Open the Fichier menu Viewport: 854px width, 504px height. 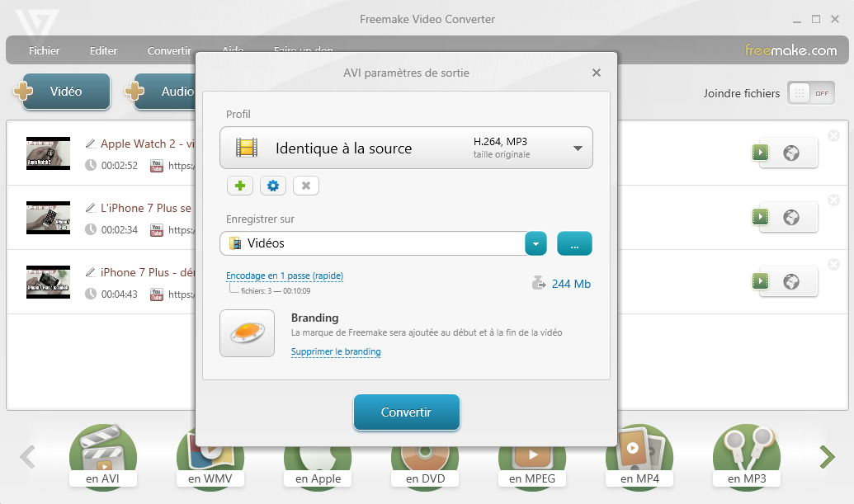45,50
